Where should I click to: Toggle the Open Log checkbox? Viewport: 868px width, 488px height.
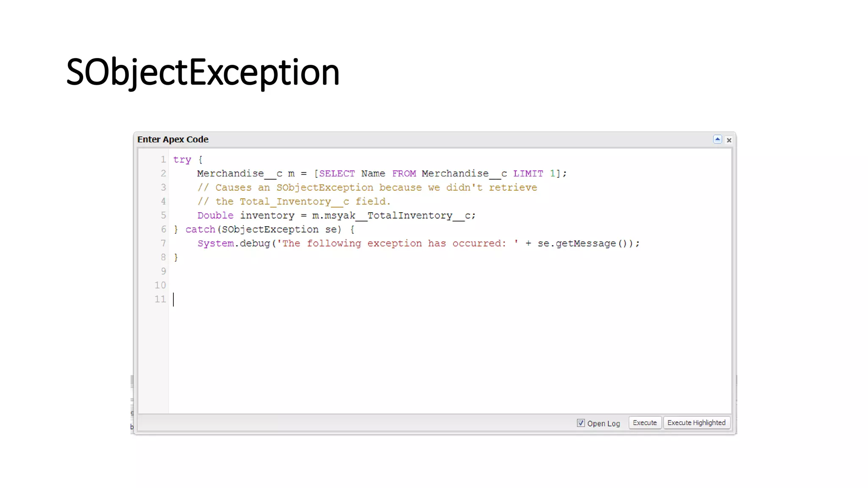pos(581,423)
